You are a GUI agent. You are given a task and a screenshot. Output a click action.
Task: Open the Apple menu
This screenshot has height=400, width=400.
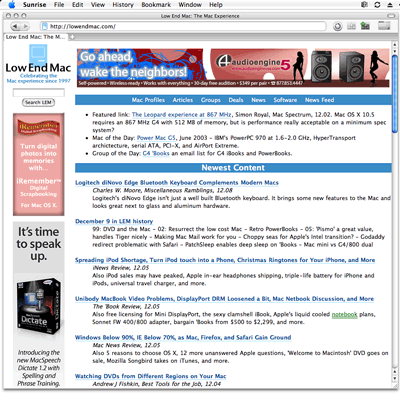pos(12,5)
